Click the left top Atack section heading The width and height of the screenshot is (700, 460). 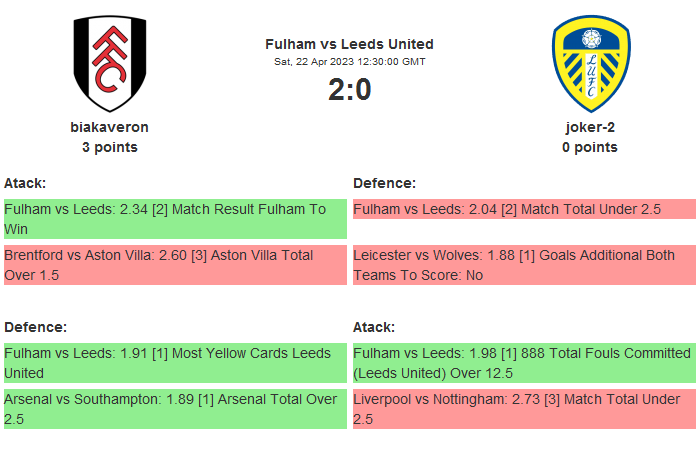(25, 183)
